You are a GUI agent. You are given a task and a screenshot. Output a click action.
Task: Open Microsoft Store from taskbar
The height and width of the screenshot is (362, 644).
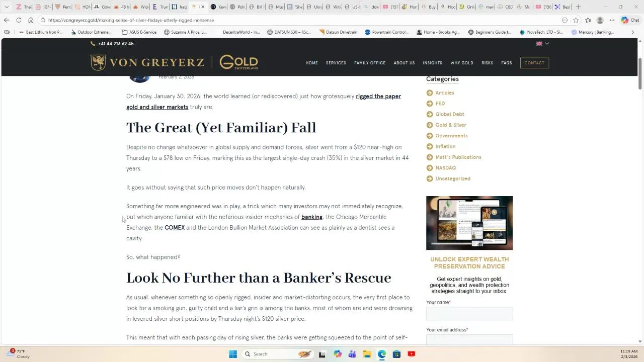point(397,354)
